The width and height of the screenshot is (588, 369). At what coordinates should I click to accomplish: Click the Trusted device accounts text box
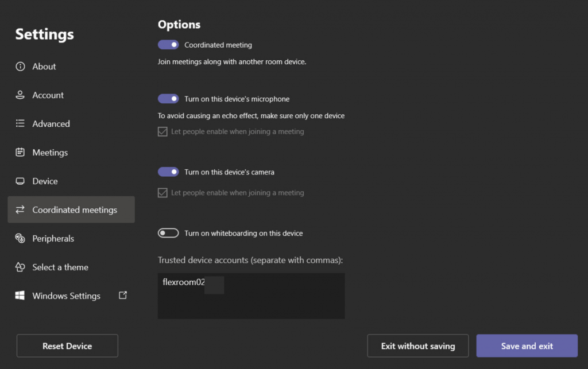[251, 296]
